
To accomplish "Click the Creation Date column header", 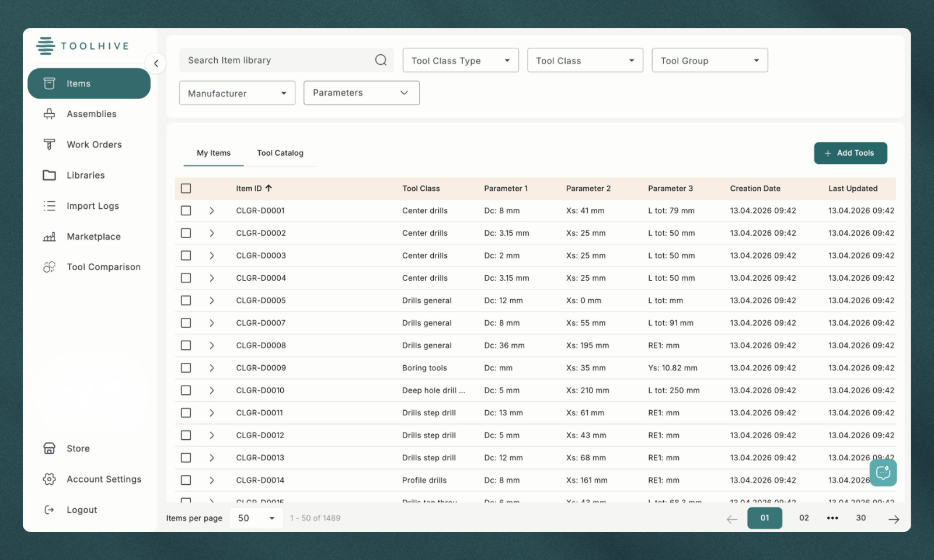I will point(755,188).
